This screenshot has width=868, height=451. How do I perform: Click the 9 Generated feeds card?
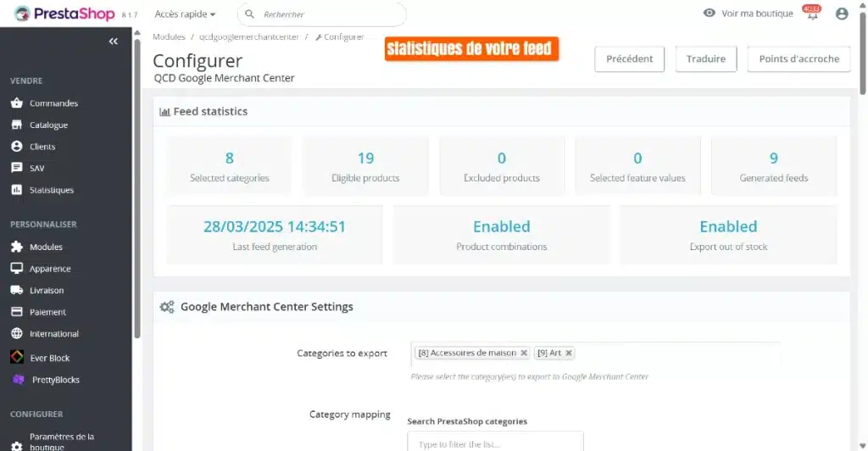tap(774, 166)
